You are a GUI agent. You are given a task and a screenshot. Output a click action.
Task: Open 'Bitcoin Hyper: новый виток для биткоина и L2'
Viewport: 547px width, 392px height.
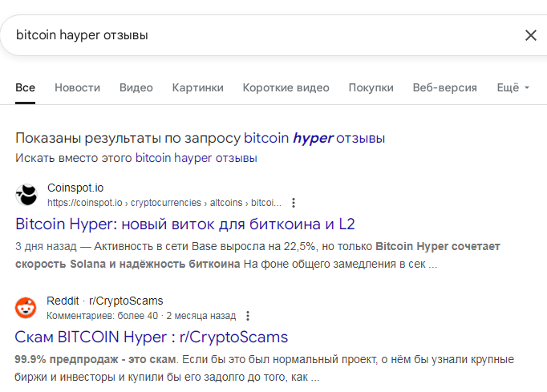[185, 224]
